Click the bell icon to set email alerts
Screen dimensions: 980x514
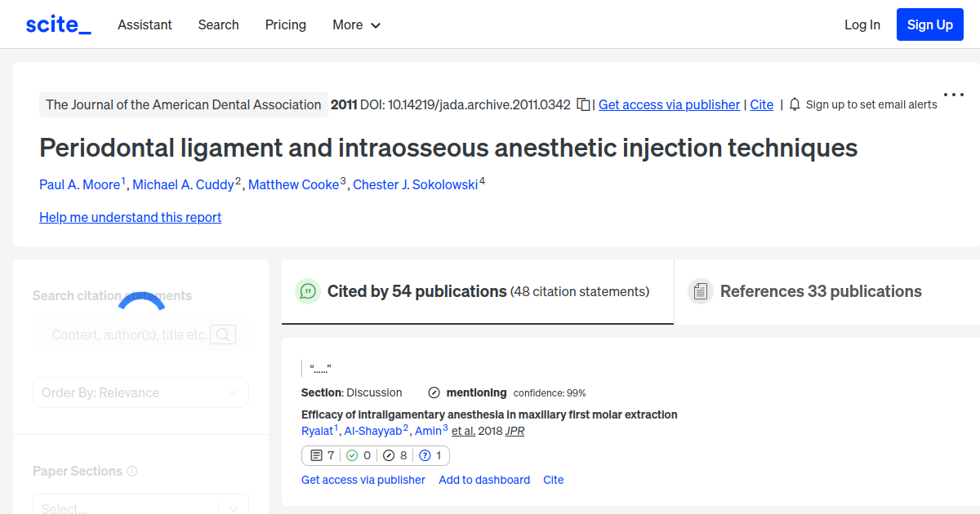pos(793,104)
